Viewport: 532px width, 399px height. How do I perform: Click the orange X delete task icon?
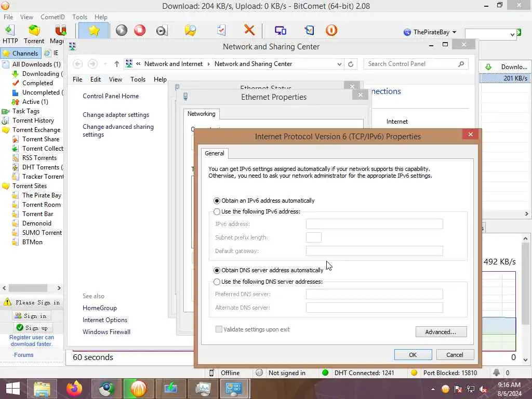pos(249,30)
